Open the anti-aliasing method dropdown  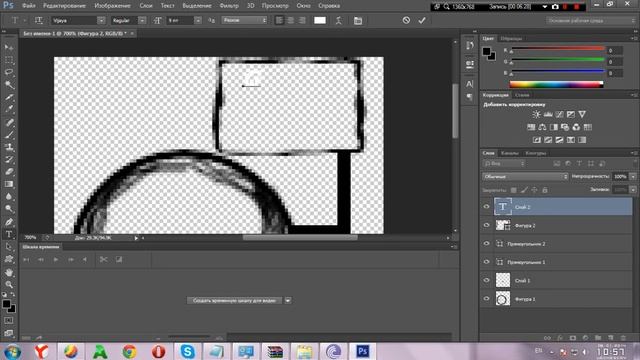pyautogui.click(x=244, y=20)
